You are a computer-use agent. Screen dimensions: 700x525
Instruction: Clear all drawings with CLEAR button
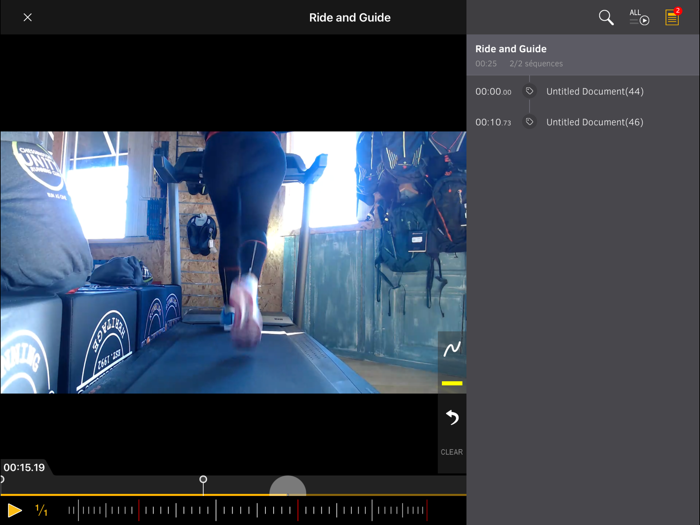coord(452,452)
